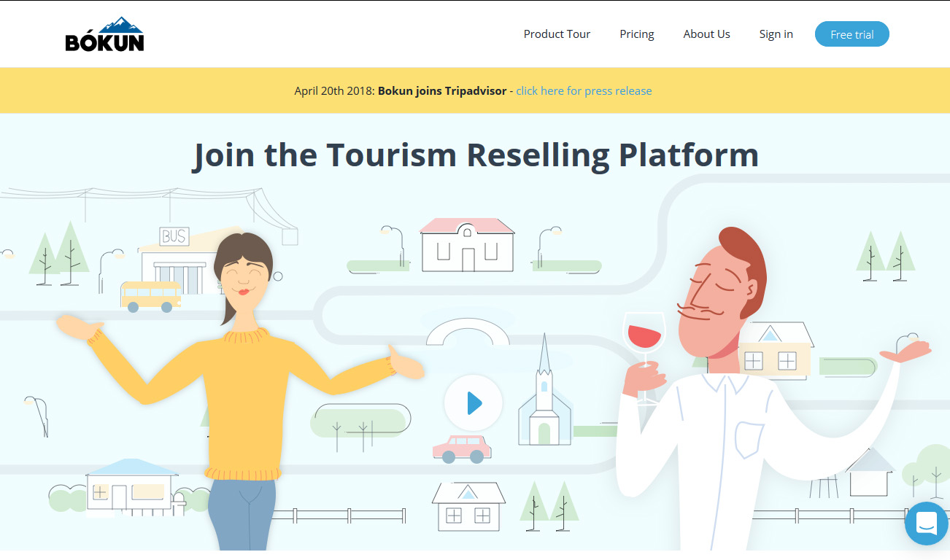Open the About Us page
Image resolution: width=950 pixels, height=560 pixels.
(x=706, y=34)
